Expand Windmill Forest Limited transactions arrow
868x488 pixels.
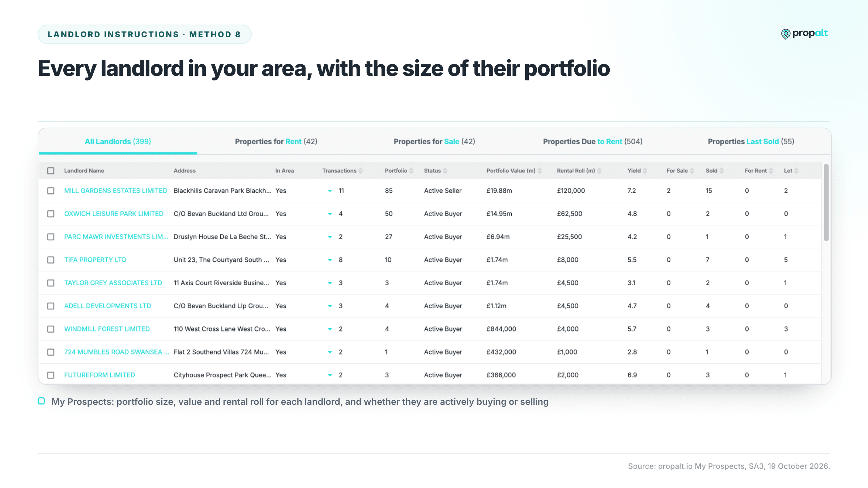(x=330, y=329)
